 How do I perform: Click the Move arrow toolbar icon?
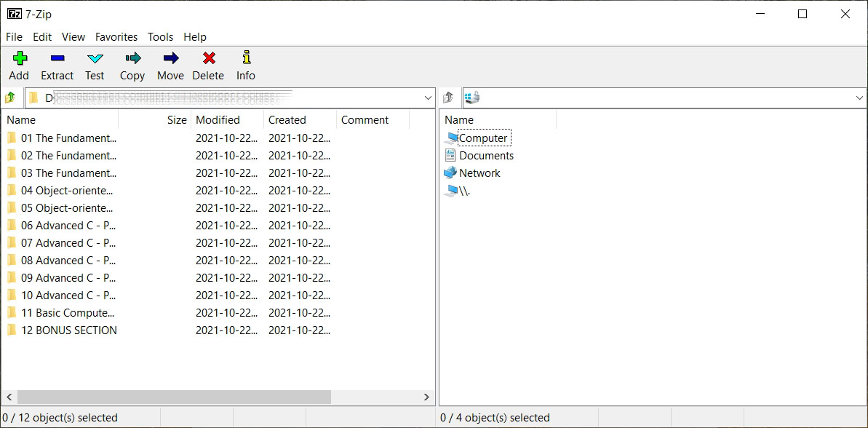point(171,58)
